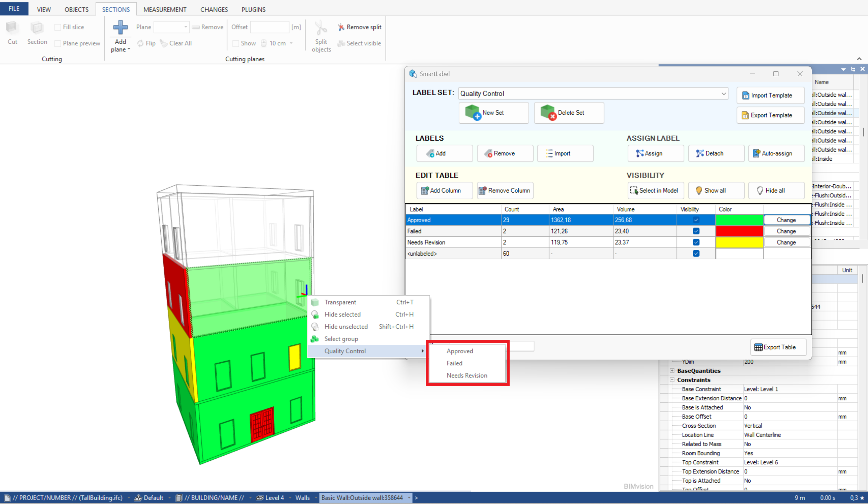
Task: Collapse the ribbon with the arrow
Action: coord(859,59)
